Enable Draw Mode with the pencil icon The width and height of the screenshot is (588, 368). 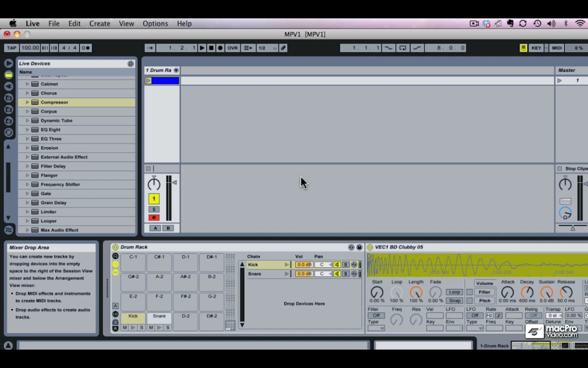click(x=283, y=48)
